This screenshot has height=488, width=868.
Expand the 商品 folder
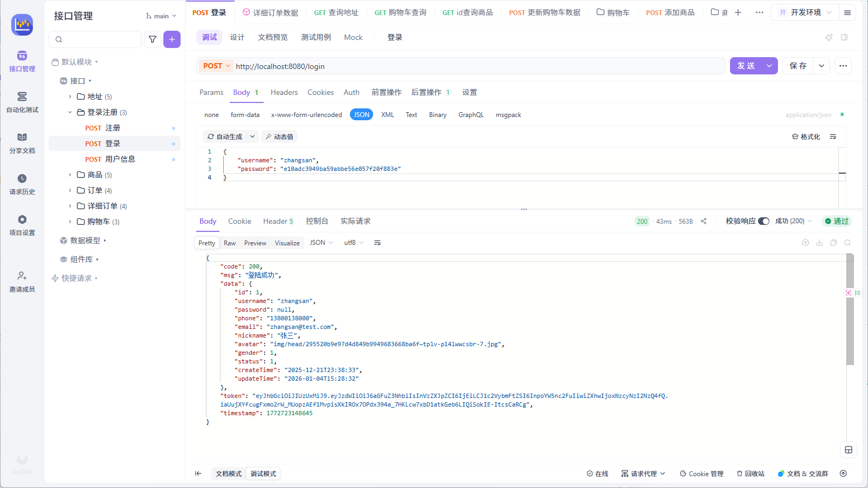coord(70,175)
